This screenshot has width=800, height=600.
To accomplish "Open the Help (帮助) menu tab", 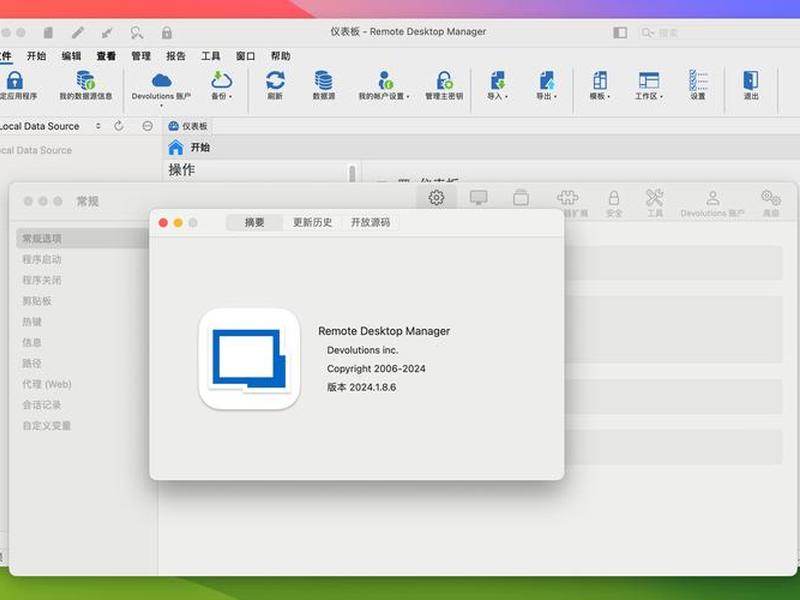I will (280, 56).
